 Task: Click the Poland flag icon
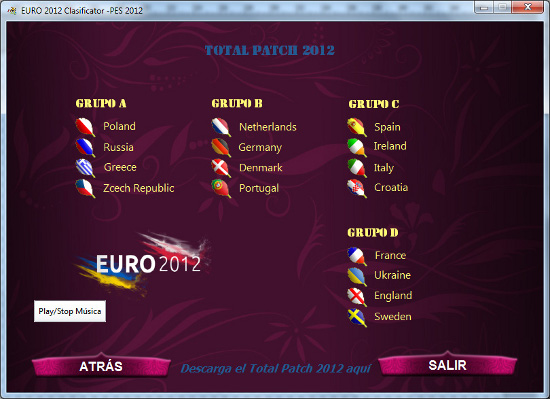point(85,127)
